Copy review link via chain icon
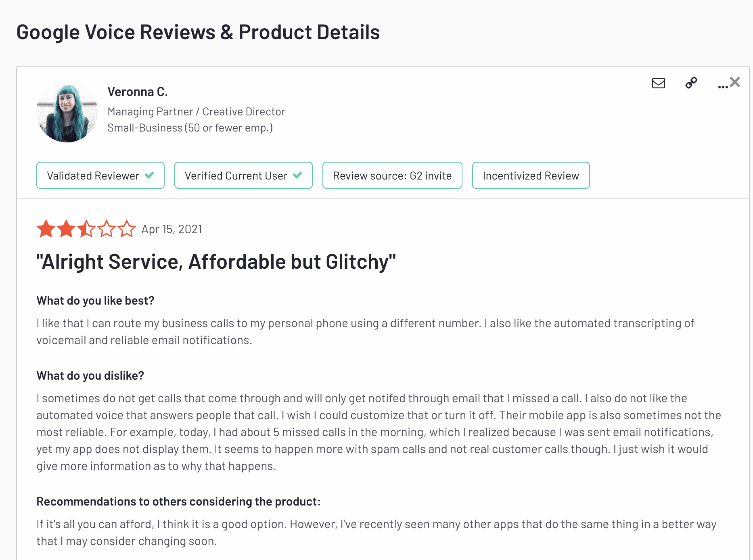 (691, 83)
